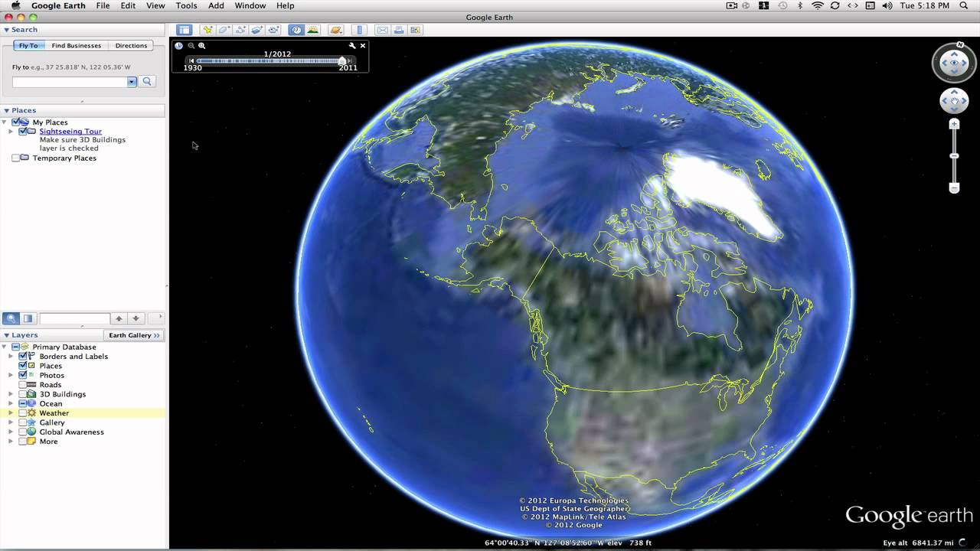Select the ruler tool
The height and width of the screenshot is (551, 980).
360,30
